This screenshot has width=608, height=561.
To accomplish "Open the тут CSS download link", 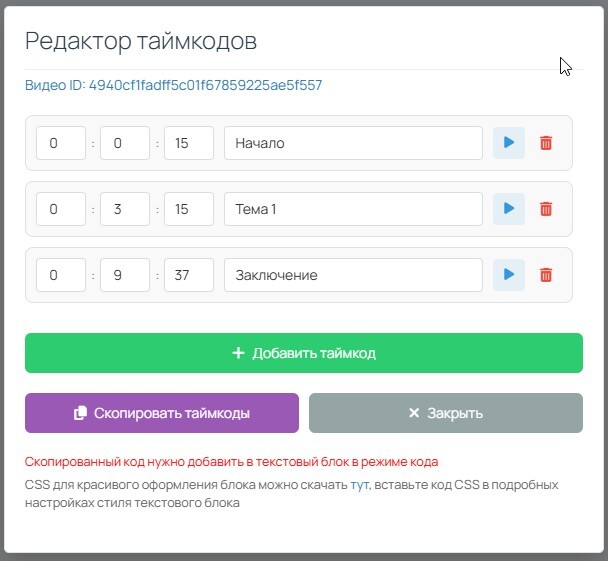I will 359,485.
